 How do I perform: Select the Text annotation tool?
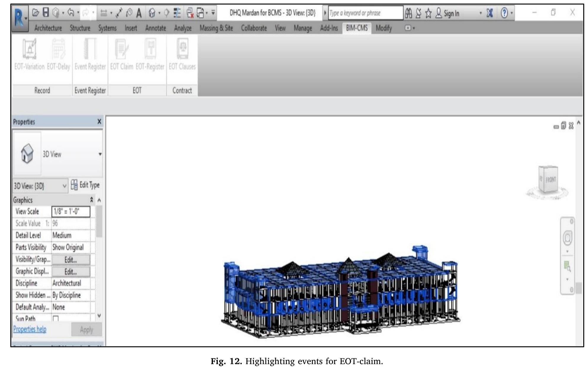click(x=139, y=12)
